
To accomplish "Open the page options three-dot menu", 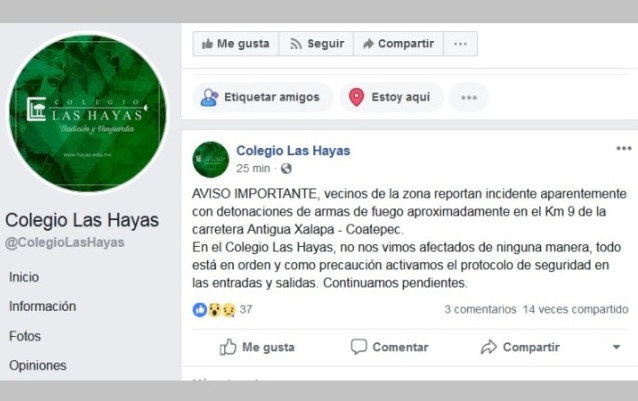I will click(x=460, y=44).
